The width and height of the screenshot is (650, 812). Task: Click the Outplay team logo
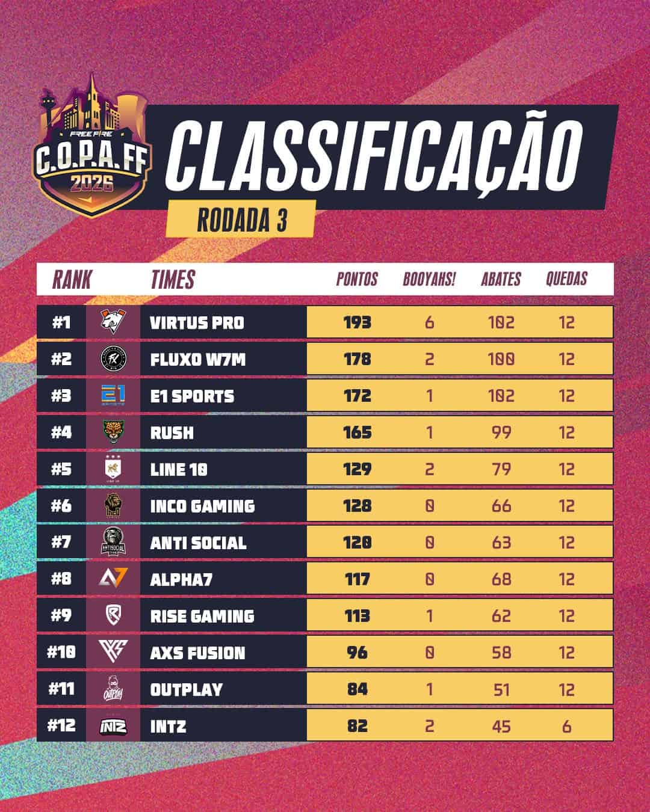[113, 689]
